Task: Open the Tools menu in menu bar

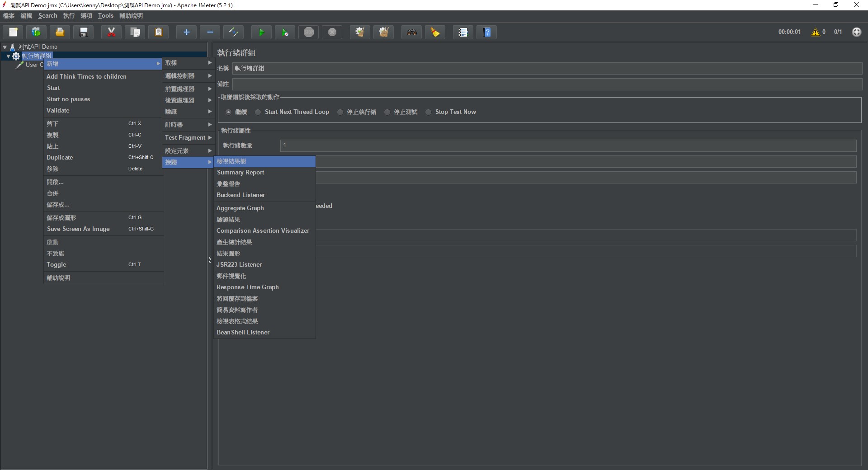Action: point(105,16)
